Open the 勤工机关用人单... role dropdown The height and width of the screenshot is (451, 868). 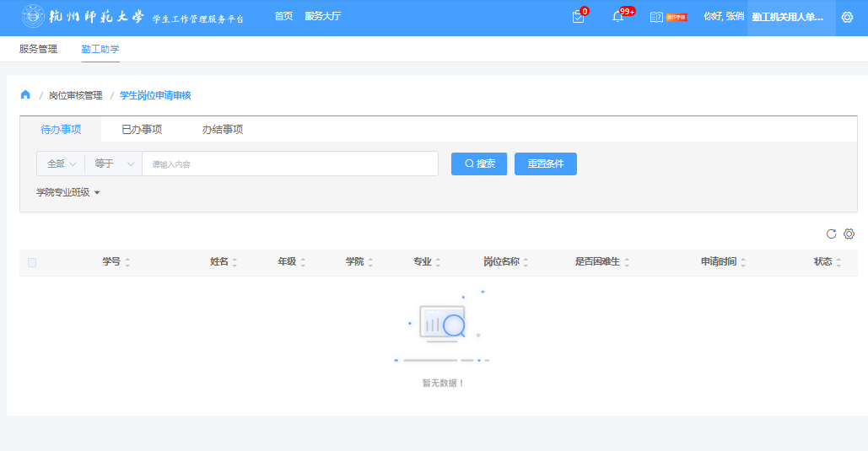791,18
